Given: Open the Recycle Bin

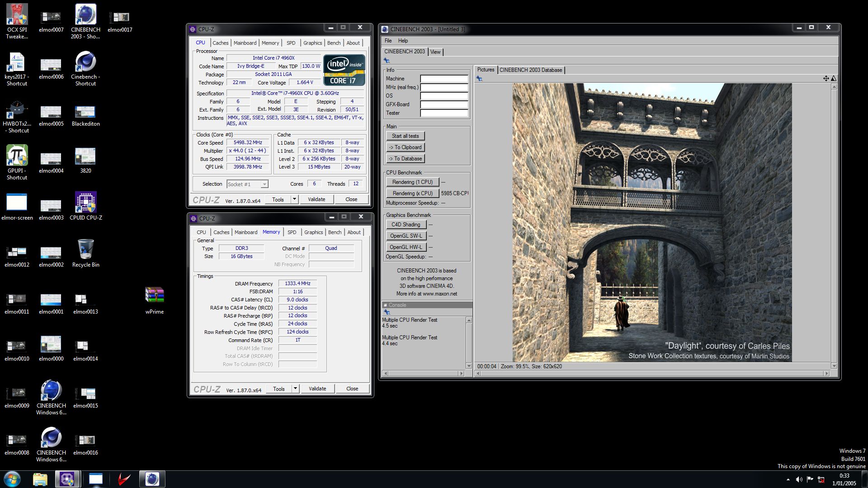Looking at the screenshot, I should click(85, 253).
